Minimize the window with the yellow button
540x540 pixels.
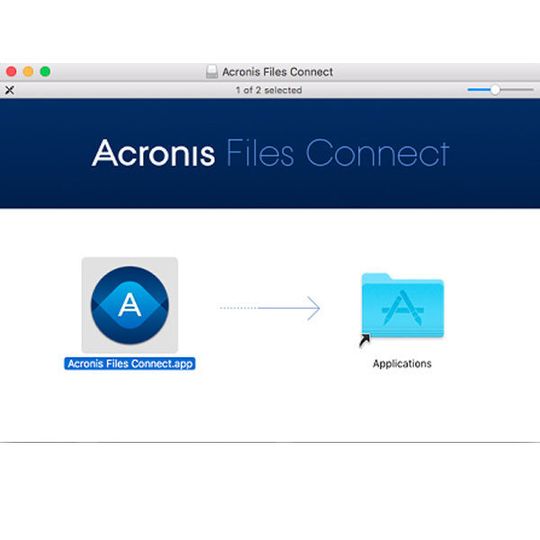pos(28,72)
